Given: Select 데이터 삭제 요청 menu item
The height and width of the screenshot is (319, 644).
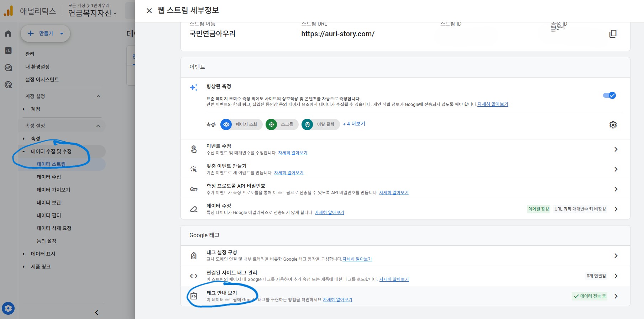Looking at the screenshot, I should click(x=54, y=228).
